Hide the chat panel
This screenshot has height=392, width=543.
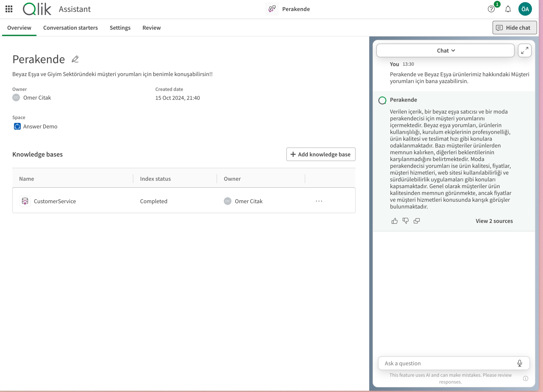tap(515, 28)
